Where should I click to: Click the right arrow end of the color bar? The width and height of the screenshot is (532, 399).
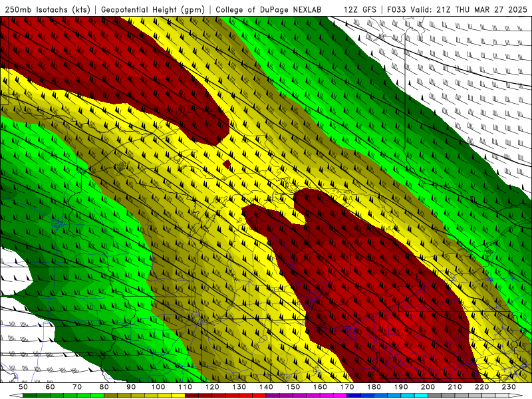[516, 396]
